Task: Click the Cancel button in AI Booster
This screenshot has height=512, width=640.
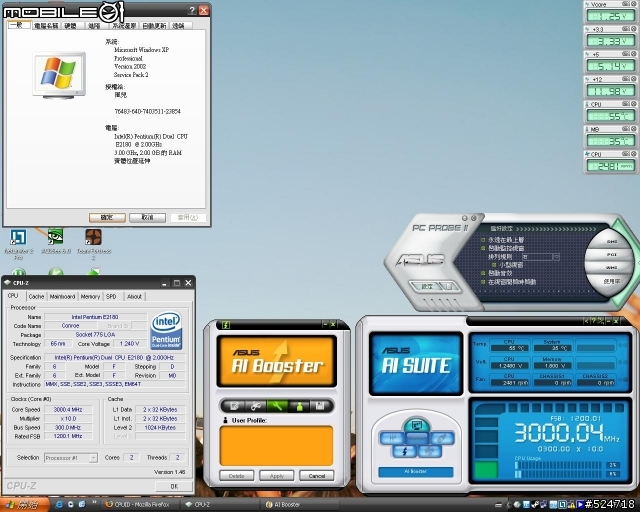Action: pos(317,476)
